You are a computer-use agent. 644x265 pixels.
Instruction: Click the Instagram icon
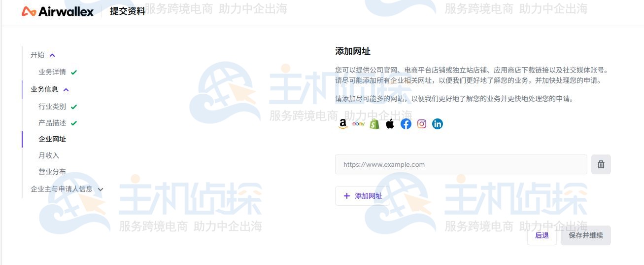422,124
